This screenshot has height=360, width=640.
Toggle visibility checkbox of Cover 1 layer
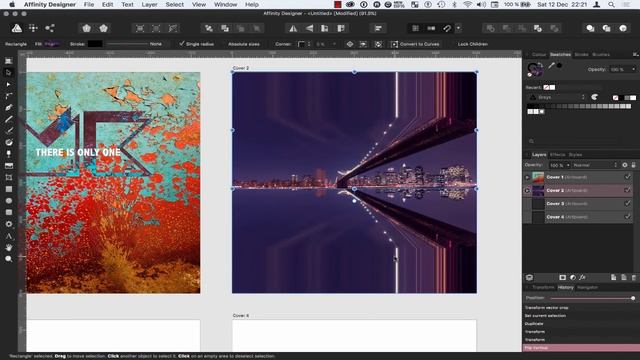[628, 177]
